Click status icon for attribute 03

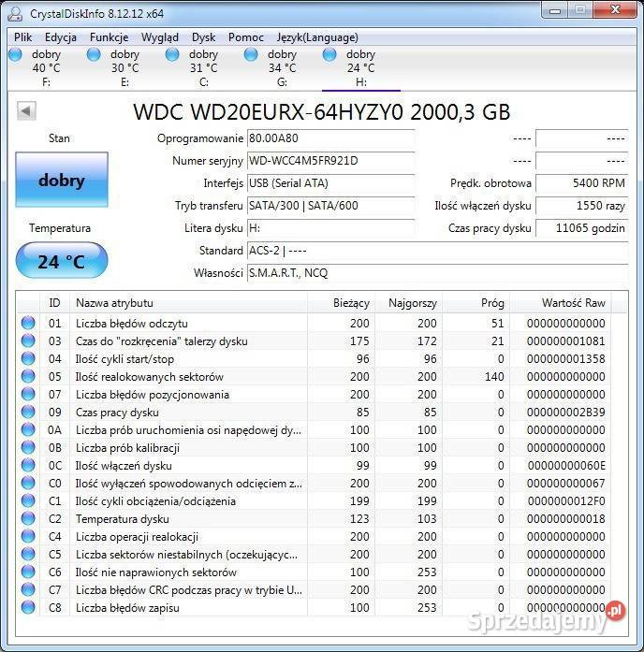(x=28, y=341)
